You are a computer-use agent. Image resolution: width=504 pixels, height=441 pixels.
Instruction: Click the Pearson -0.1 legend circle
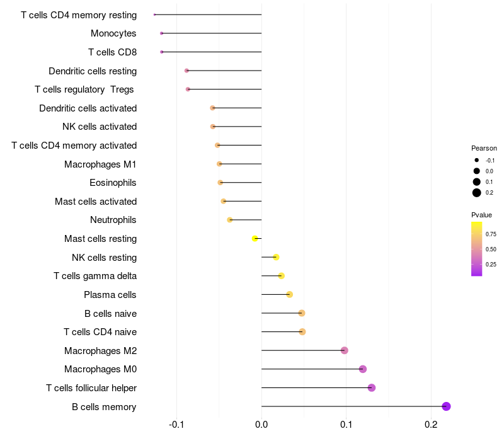click(x=477, y=160)
